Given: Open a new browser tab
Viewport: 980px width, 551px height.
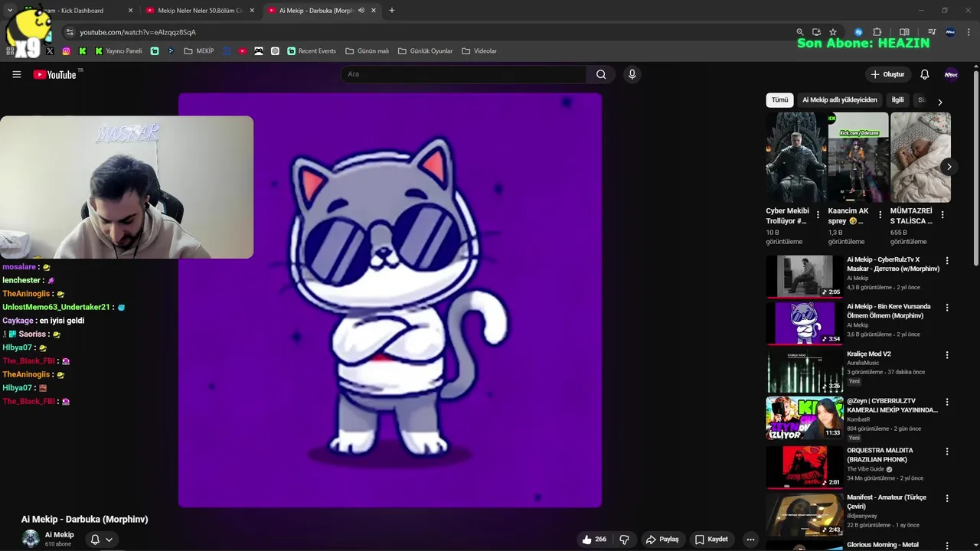Looking at the screenshot, I should (392, 11).
